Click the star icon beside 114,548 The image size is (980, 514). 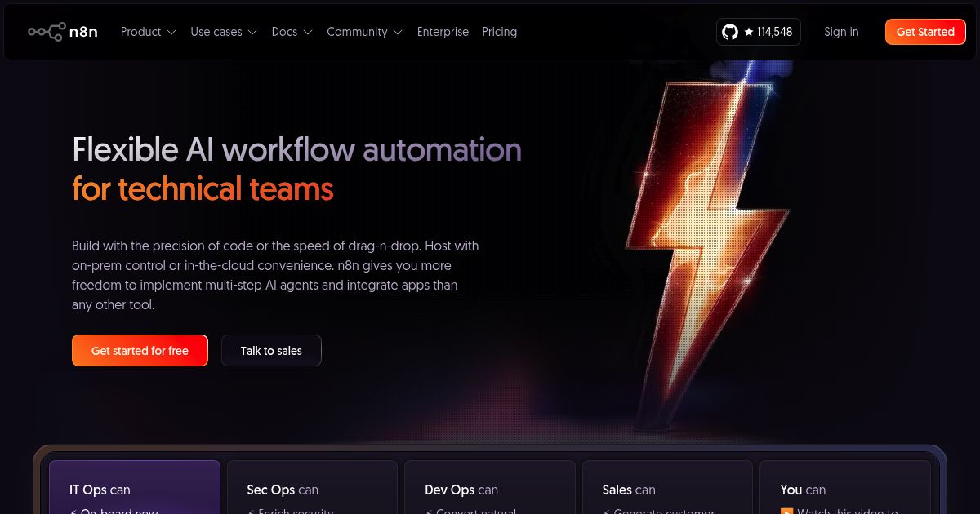pos(749,32)
